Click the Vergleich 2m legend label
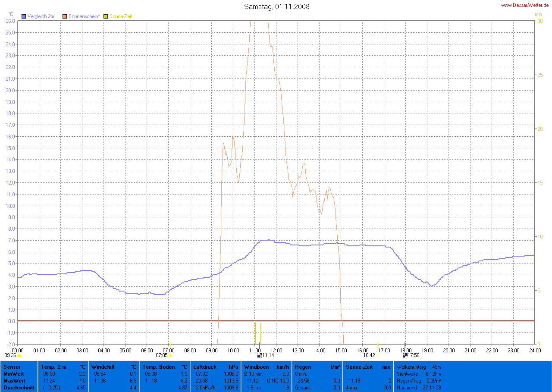Viewport: 552px width, 392px height. click(41, 16)
